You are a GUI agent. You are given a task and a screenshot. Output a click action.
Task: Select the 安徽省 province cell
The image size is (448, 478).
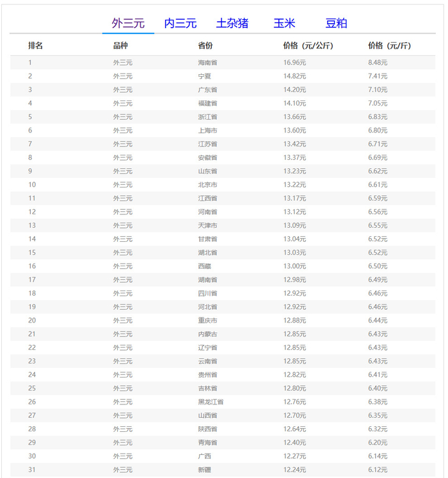208,157
